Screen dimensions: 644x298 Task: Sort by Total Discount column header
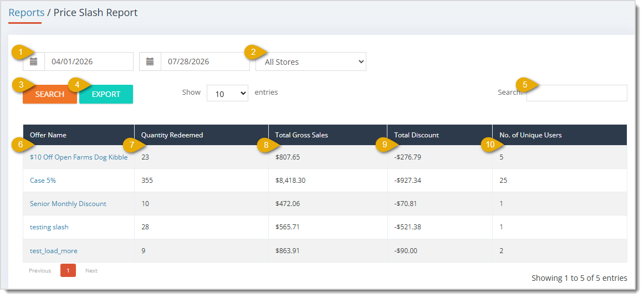(x=440, y=135)
